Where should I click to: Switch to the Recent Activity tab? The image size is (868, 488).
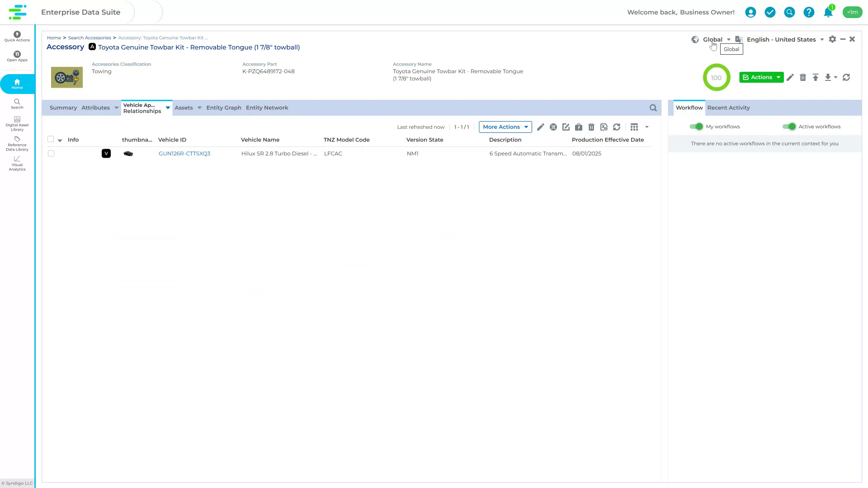[x=728, y=108]
